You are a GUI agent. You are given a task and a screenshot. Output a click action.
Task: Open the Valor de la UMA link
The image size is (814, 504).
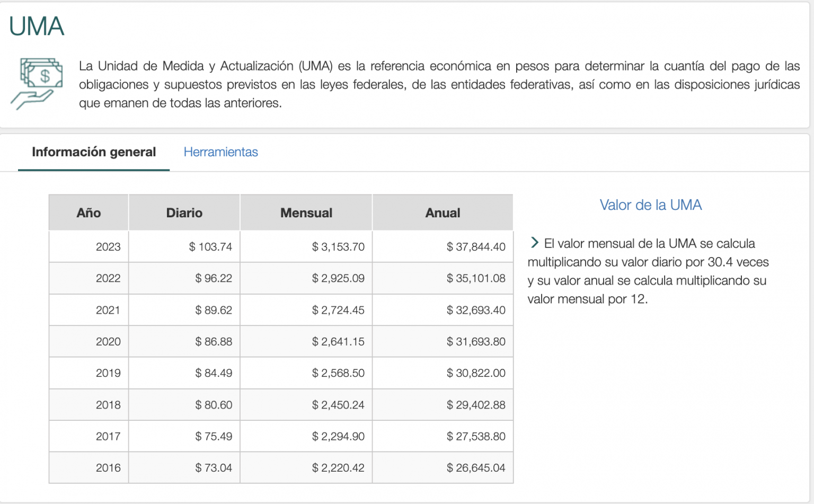pos(651,205)
